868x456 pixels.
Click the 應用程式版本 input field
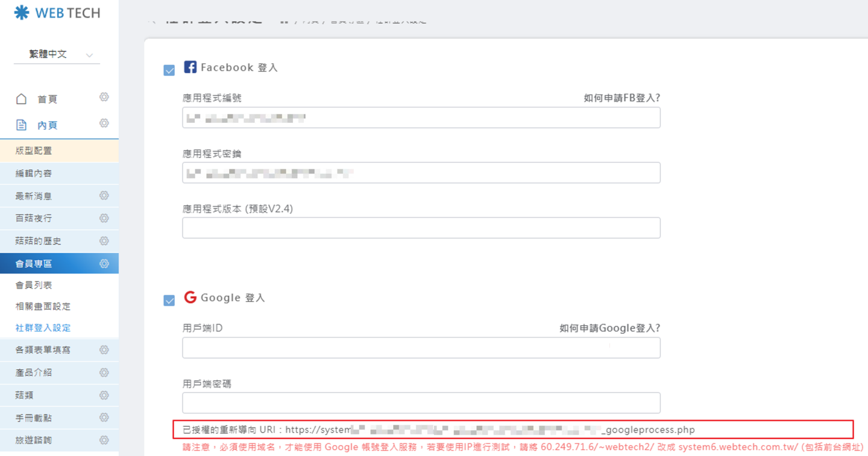pyautogui.click(x=421, y=228)
